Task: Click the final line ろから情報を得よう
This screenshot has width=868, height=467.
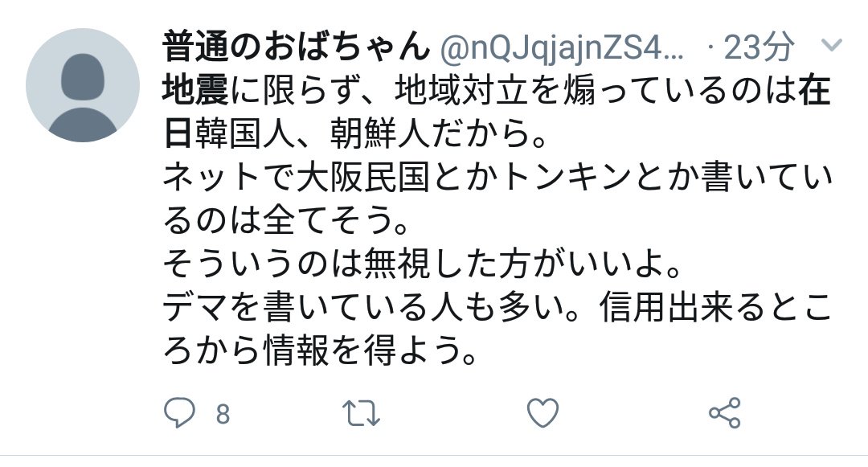Action: (320, 350)
